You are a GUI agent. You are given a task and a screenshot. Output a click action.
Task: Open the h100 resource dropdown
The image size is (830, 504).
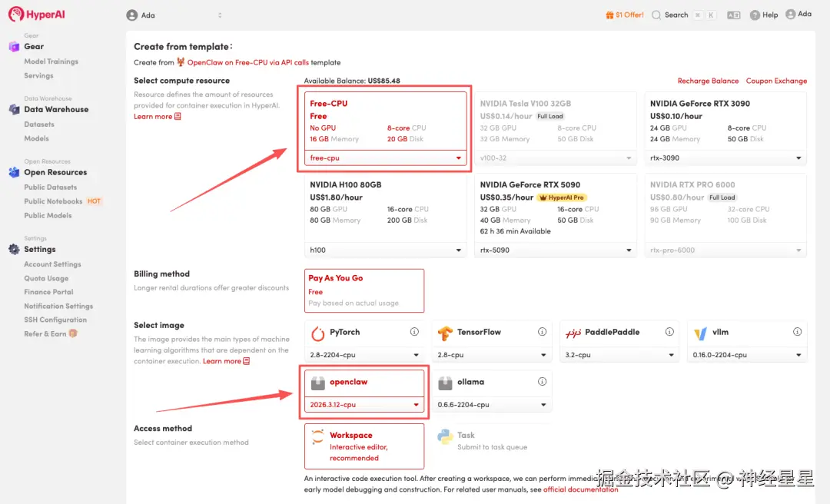click(385, 250)
